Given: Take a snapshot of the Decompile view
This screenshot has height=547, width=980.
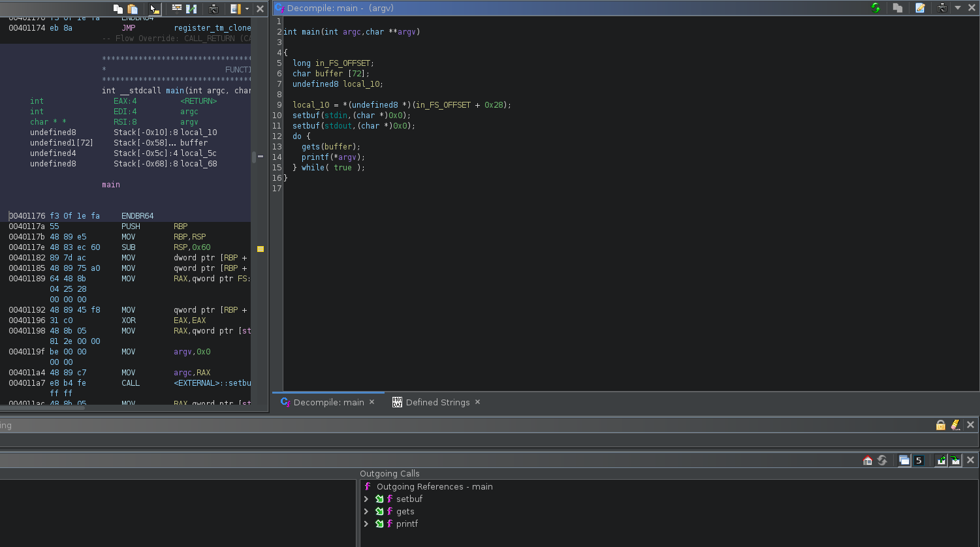Looking at the screenshot, I should coord(942,8).
